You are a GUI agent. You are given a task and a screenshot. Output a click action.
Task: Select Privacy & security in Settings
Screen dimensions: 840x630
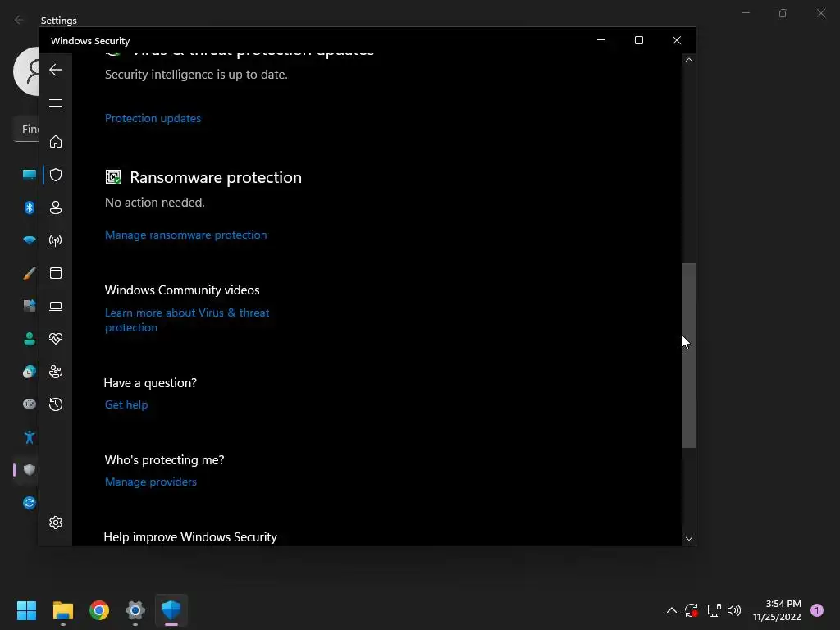click(30, 470)
